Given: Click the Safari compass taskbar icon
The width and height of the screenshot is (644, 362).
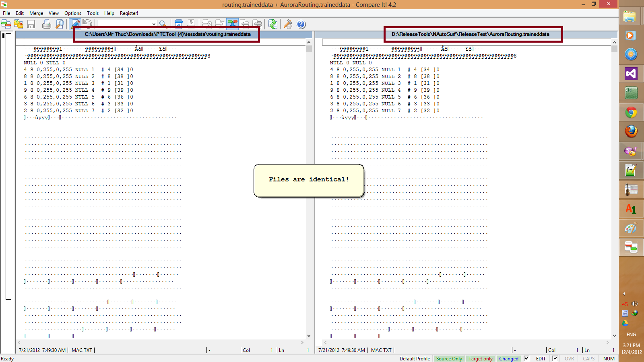Looking at the screenshot, I should click(631, 54).
